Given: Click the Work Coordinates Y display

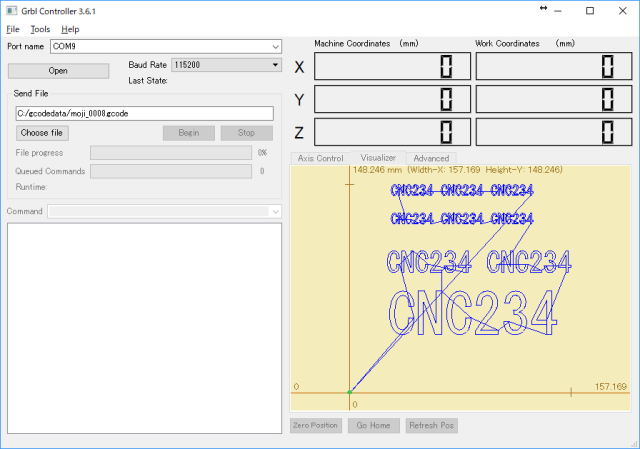Looking at the screenshot, I should [554, 99].
